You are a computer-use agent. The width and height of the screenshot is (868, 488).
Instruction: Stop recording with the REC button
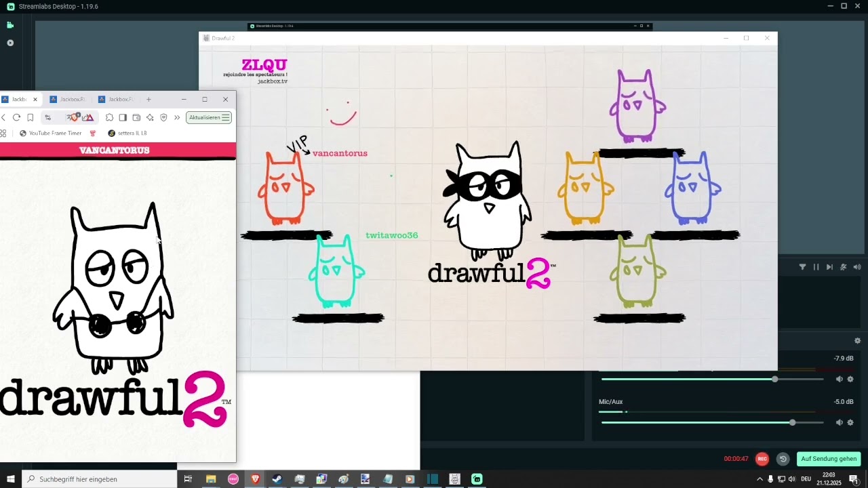pyautogui.click(x=762, y=459)
